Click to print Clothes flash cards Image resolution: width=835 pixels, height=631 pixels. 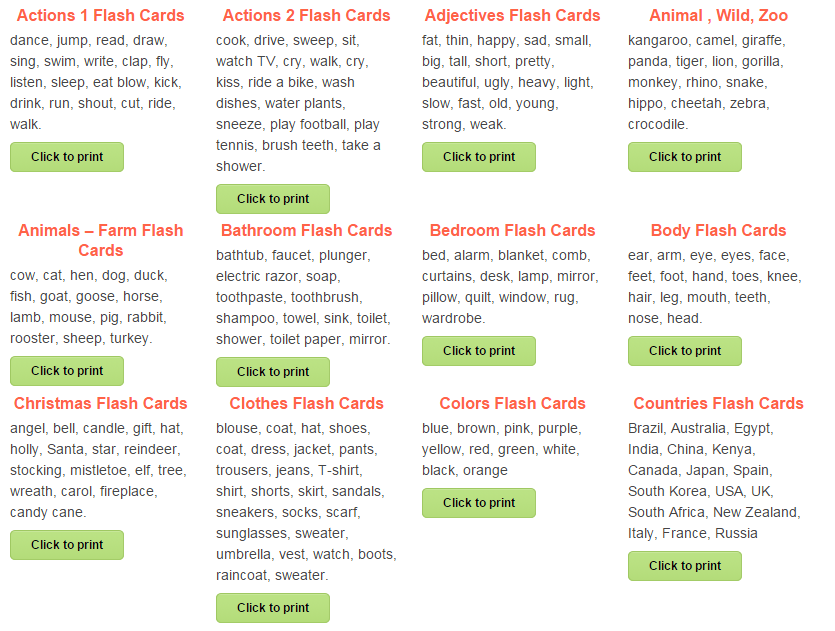tap(273, 608)
